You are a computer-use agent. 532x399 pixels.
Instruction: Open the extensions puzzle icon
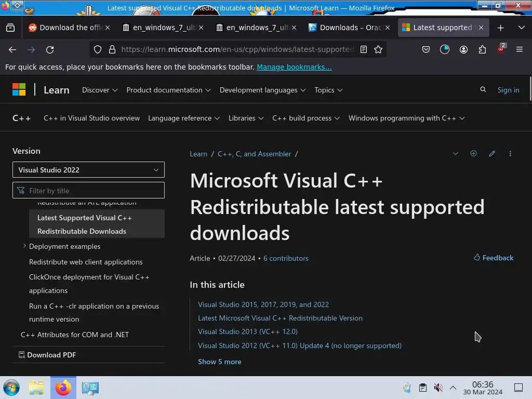(x=482, y=49)
